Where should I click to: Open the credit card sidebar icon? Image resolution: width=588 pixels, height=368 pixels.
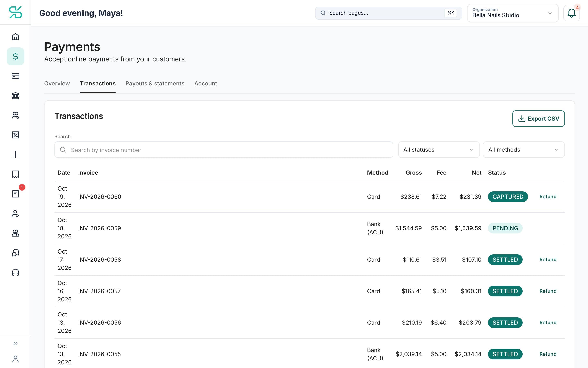coord(15,76)
